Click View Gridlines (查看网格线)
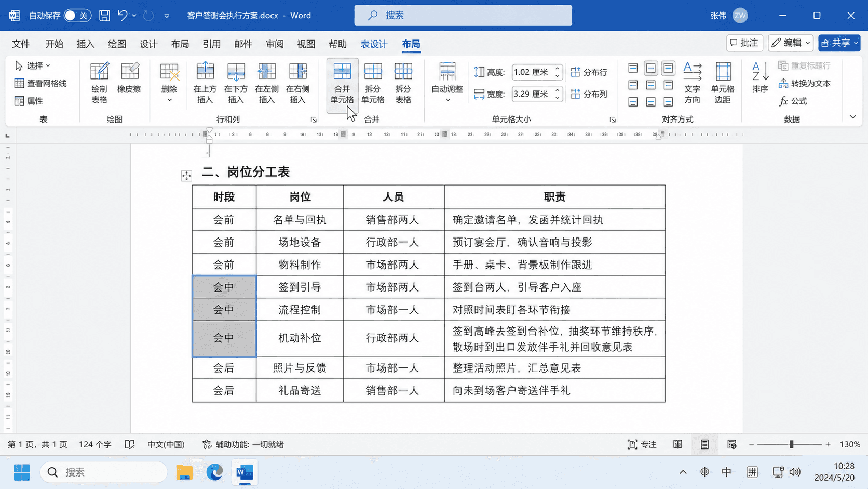This screenshot has height=489, width=868. tap(40, 83)
